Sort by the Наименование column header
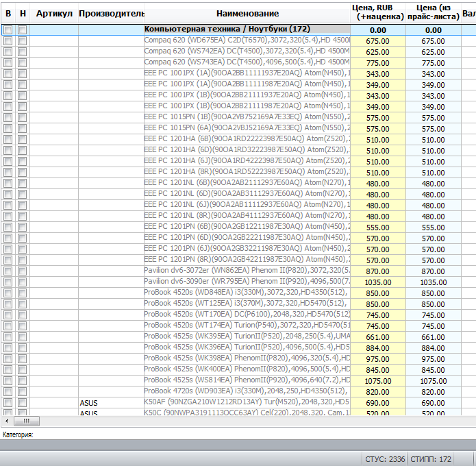 tap(247, 14)
